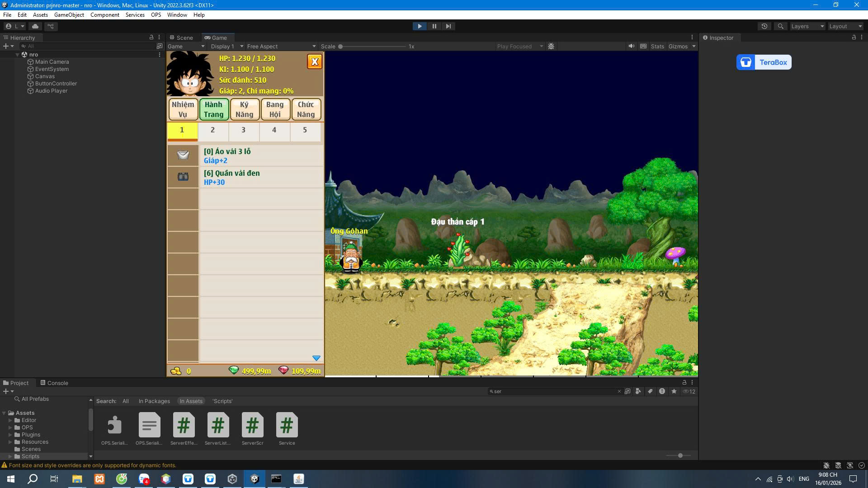Click the Unity Cloud icon
The width and height of the screenshot is (868, 488).
click(x=35, y=26)
